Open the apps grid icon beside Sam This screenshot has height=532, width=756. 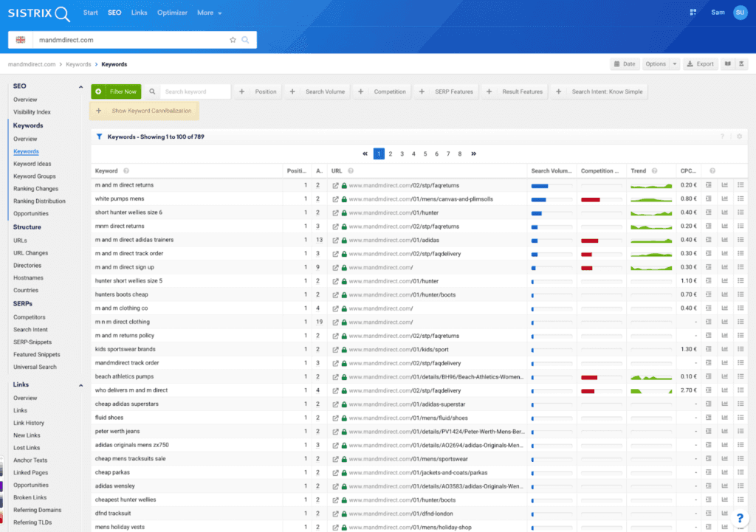[x=693, y=13]
